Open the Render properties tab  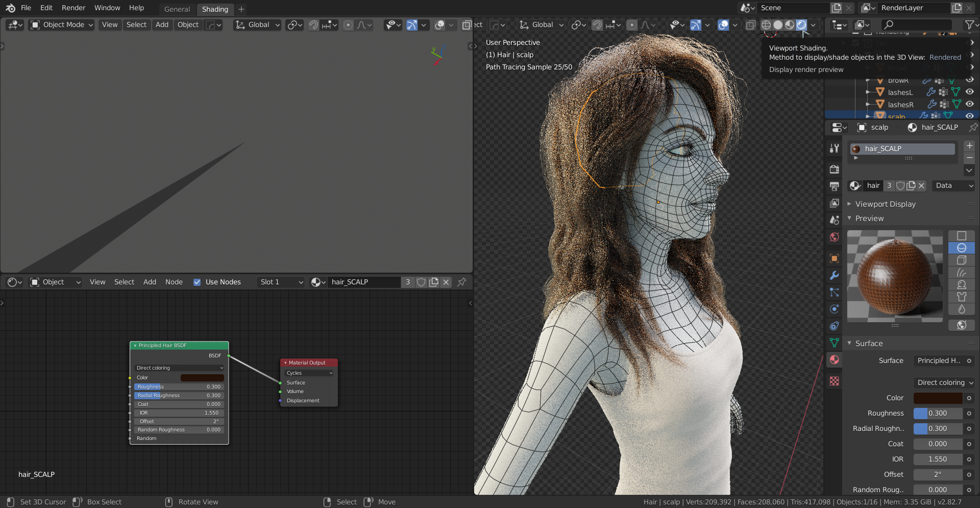coord(835,169)
